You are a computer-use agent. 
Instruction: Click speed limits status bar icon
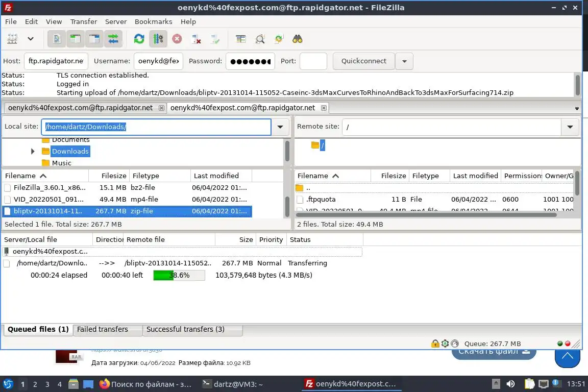click(455, 344)
